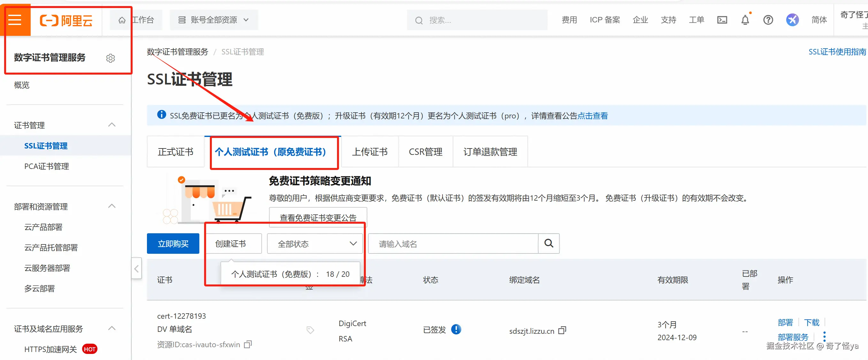Expand the 账号全部资源 dropdown
Viewport: 868px width, 360px height.
[x=214, y=20]
